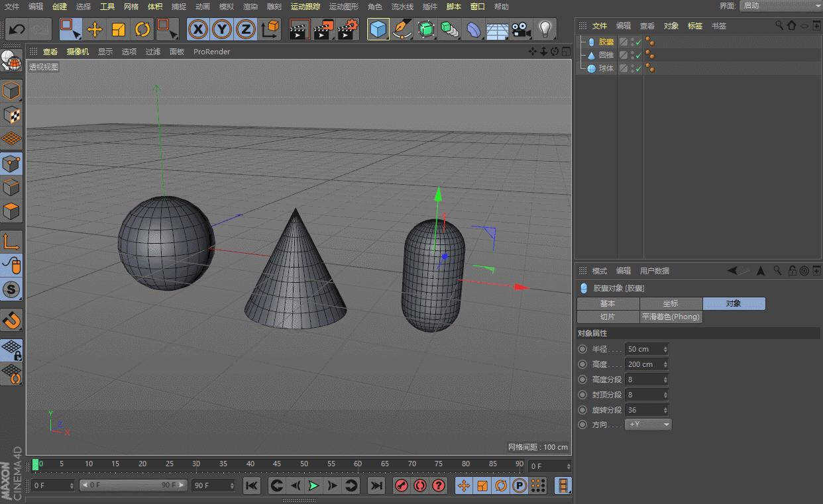
Task: Select the primitive cube creation icon
Action: [x=378, y=29]
